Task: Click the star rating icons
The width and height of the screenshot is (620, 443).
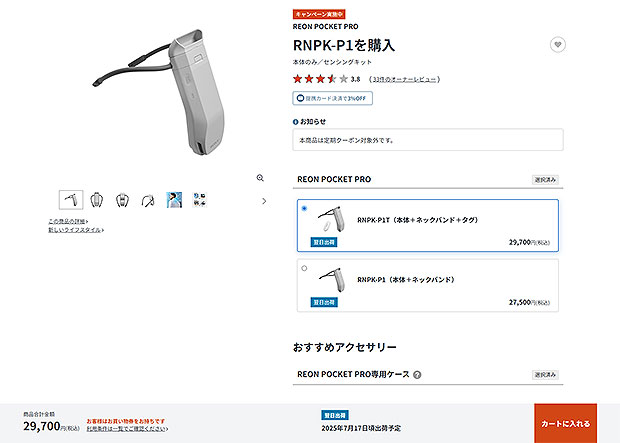Action: pos(320,79)
